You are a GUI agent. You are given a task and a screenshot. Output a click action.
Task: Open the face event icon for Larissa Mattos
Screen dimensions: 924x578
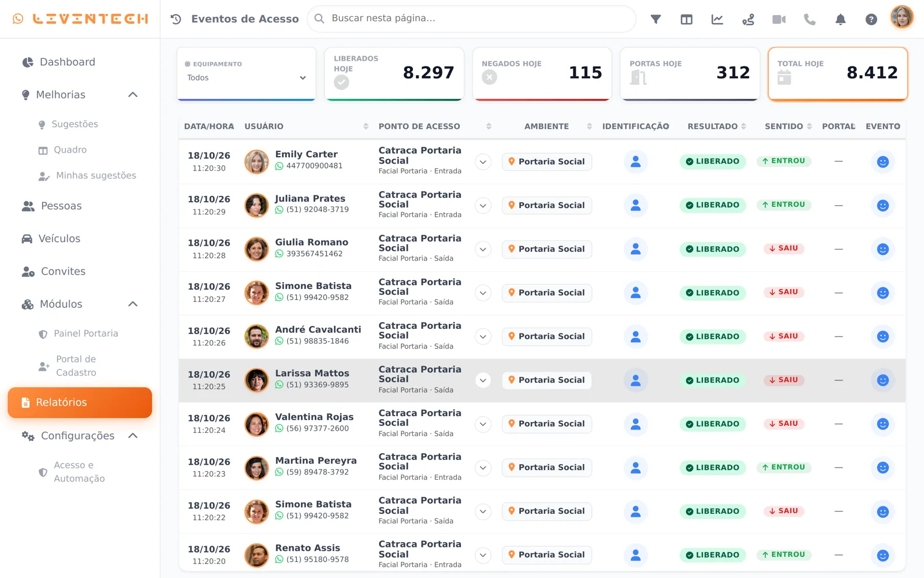coord(882,380)
